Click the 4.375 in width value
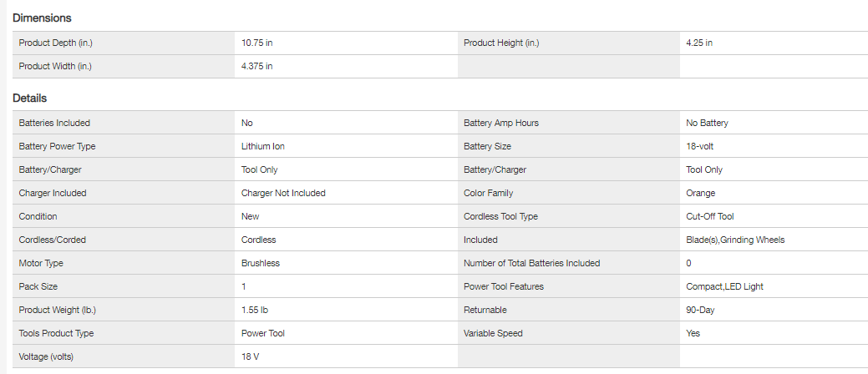 tap(256, 66)
